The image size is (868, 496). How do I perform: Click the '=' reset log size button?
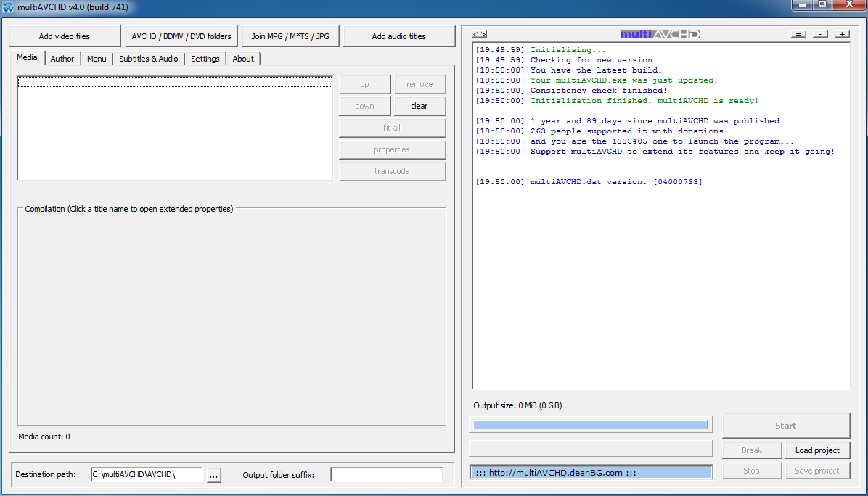tap(798, 34)
